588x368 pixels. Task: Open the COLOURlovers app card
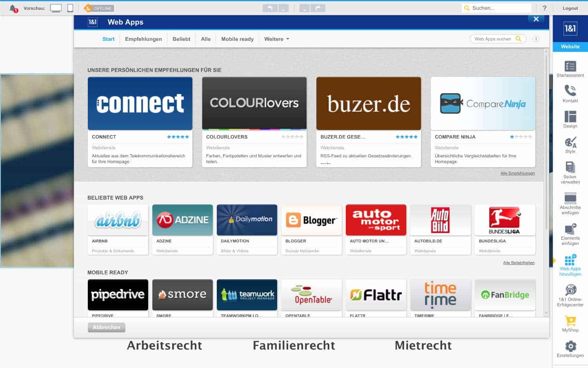pos(254,122)
